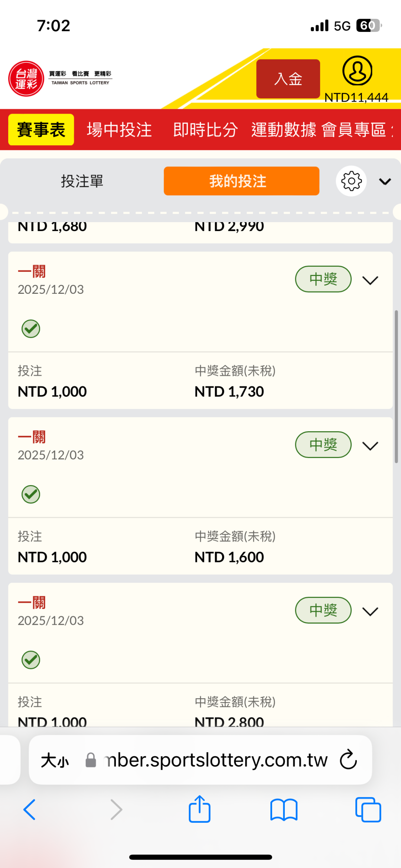Open 場中投注 menu item
This screenshot has height=868, width=401.
coord(119,130)
